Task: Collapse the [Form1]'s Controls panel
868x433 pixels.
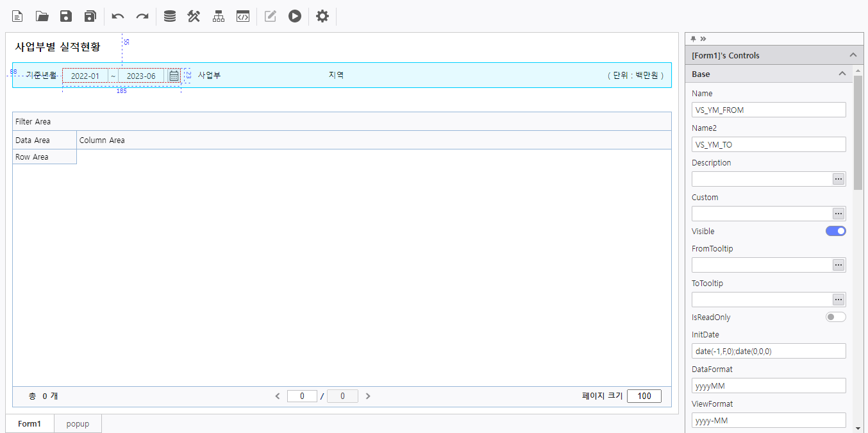Action: pos(853,55)
